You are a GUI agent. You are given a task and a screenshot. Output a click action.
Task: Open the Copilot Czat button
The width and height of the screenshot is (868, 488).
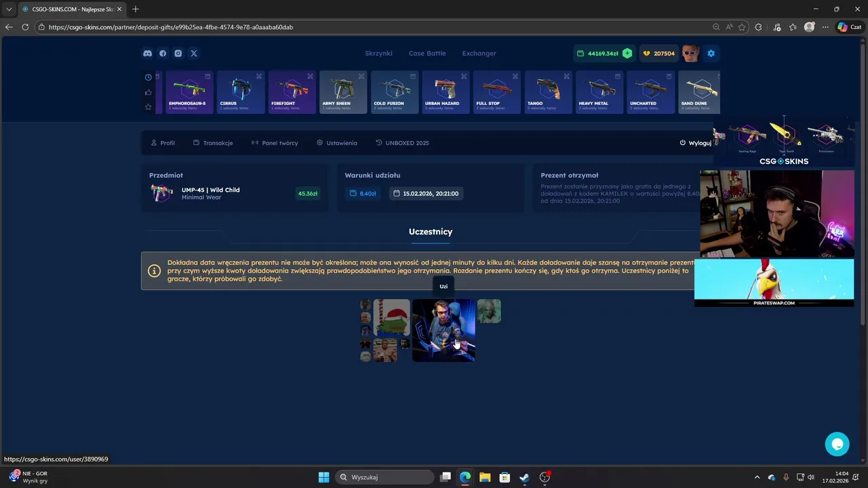850,27
